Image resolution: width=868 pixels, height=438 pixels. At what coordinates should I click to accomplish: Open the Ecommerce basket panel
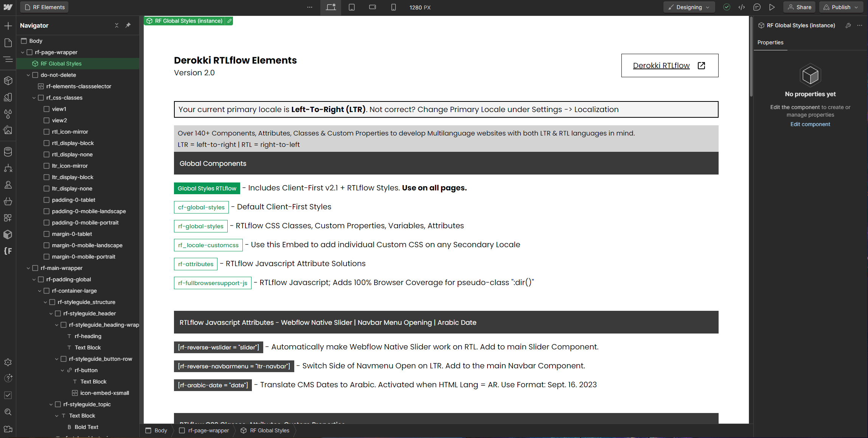[8, 201]
